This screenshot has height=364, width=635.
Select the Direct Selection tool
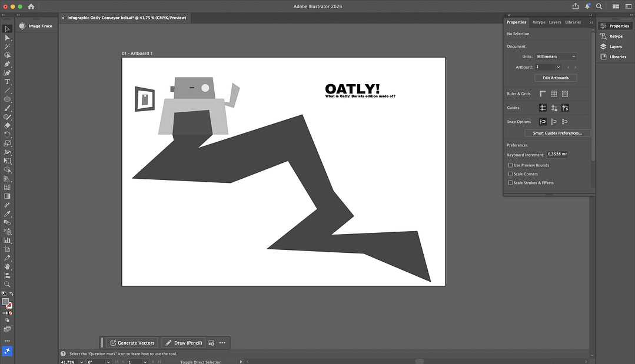(x=8, y=38)
